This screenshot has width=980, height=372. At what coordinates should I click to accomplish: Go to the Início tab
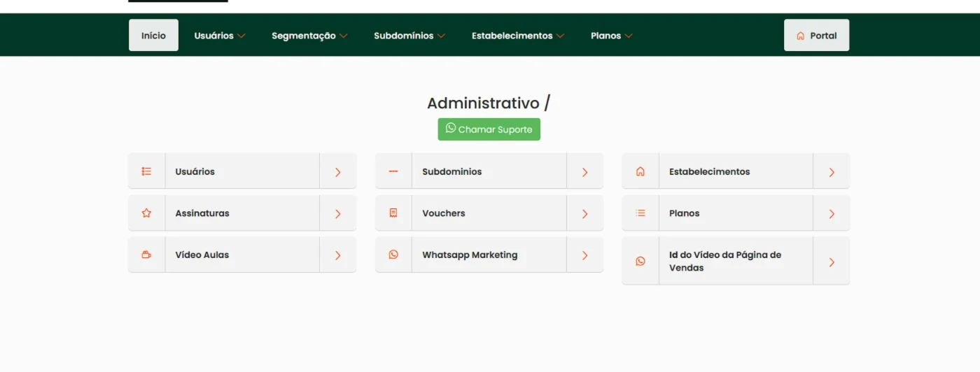click(x=153, y=36)
